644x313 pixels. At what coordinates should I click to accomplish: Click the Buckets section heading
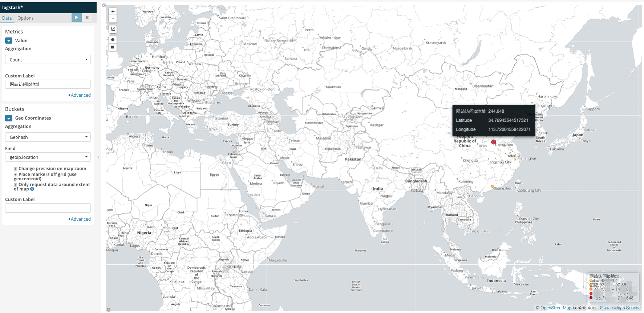click(15, 109)
